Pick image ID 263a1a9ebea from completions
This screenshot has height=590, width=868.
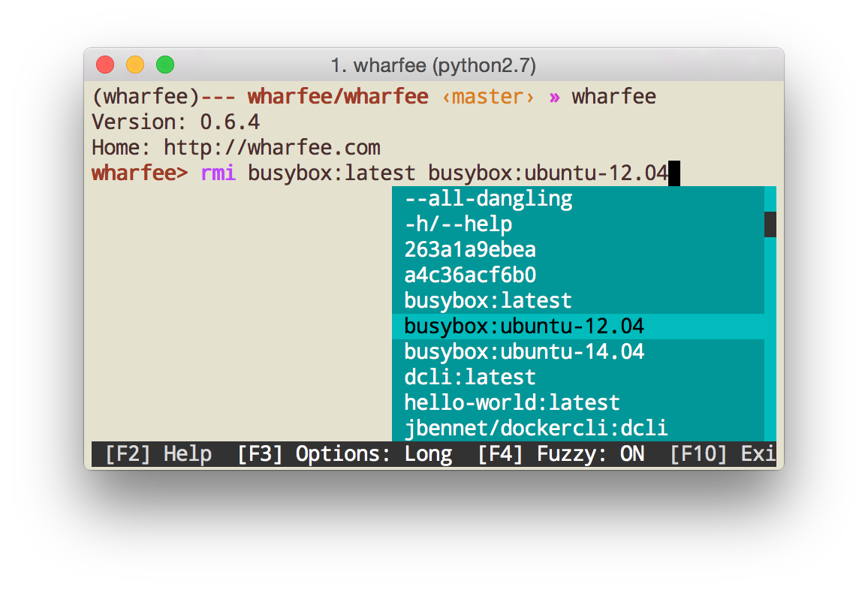578,250
